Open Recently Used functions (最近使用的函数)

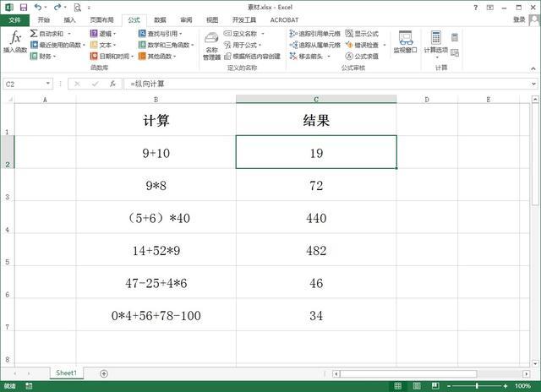pyautogui.click(x=57, y=45)
